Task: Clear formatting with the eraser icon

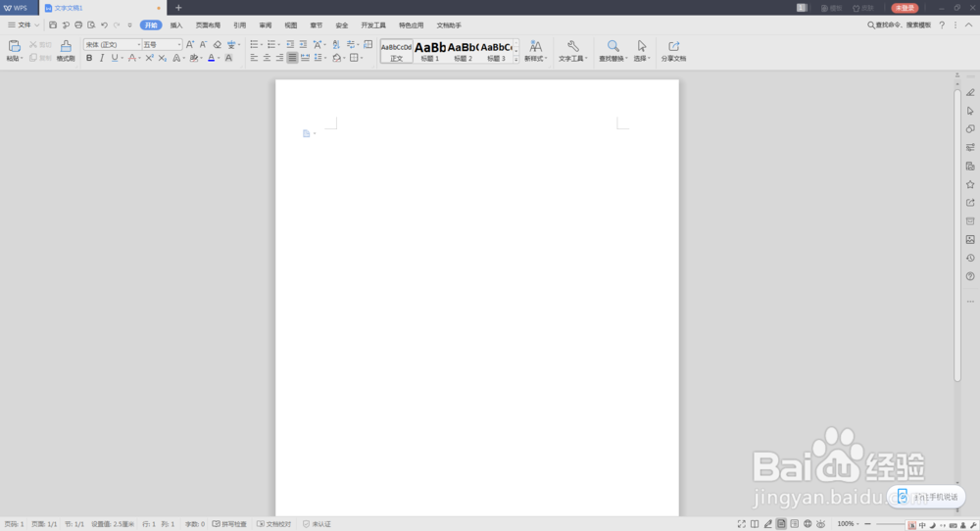Action: coord(217,44)
